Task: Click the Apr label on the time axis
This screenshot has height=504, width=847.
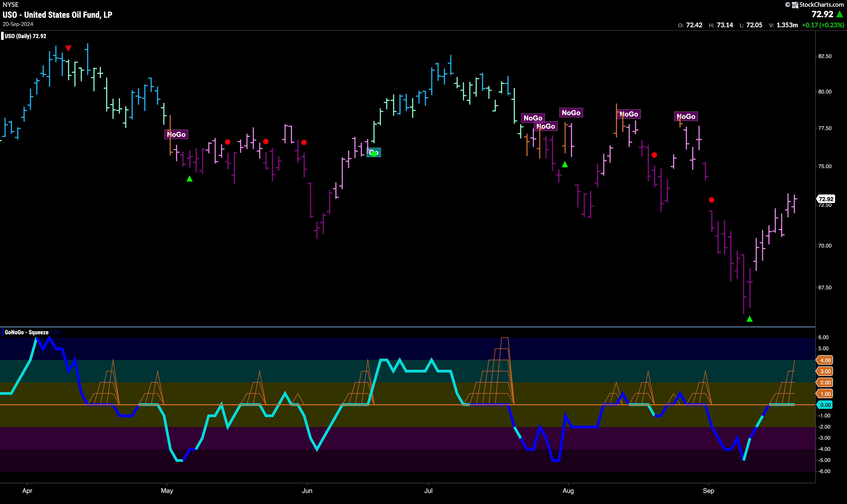Action: tap(27, 491)
